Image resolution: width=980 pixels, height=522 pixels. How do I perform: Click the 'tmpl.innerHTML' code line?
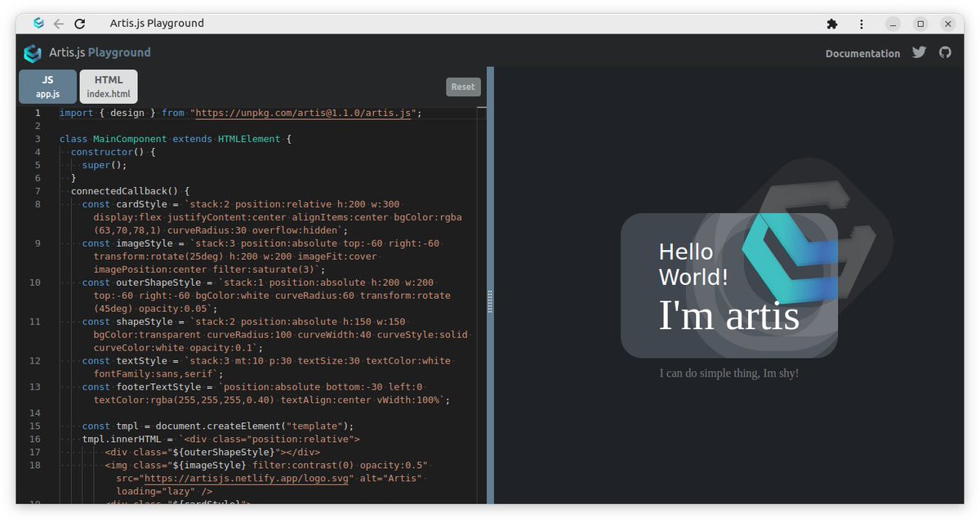click(x=220, y=439)
